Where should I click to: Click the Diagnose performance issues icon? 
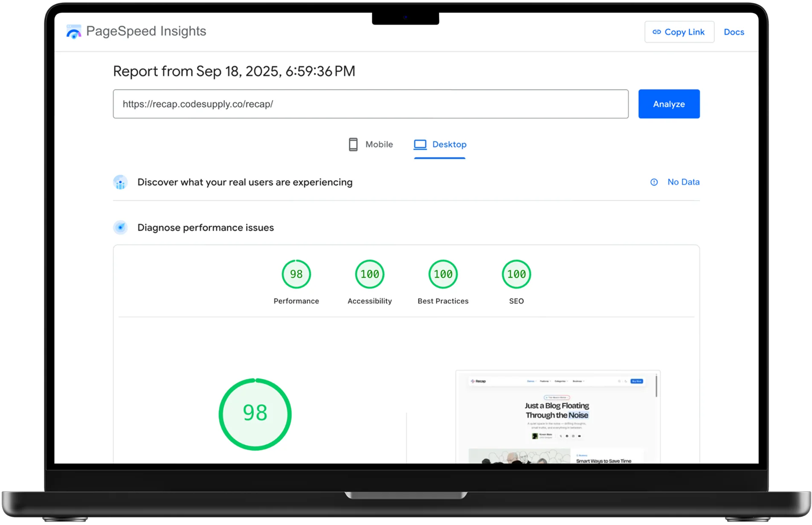(120, 227)
